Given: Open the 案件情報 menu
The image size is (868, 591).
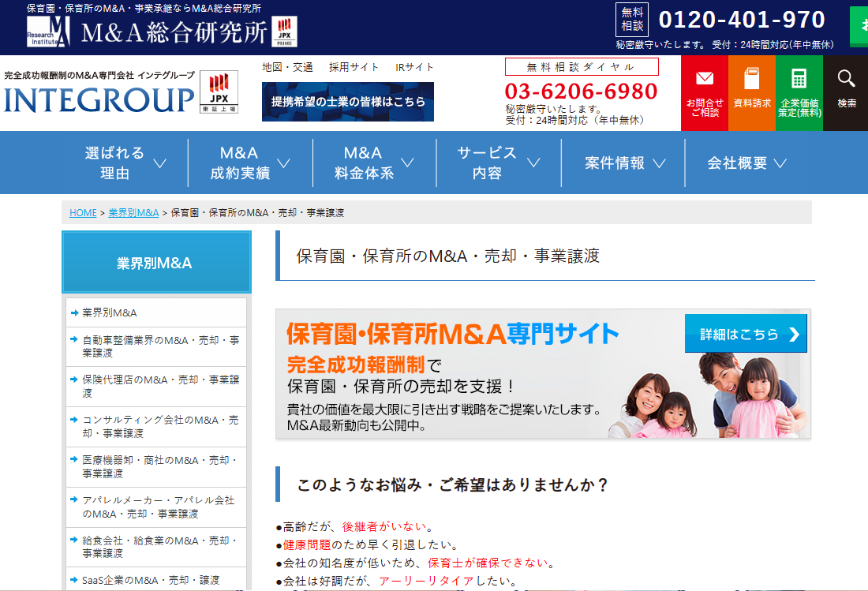Looking at the screenshot, I should pos(623,163).
